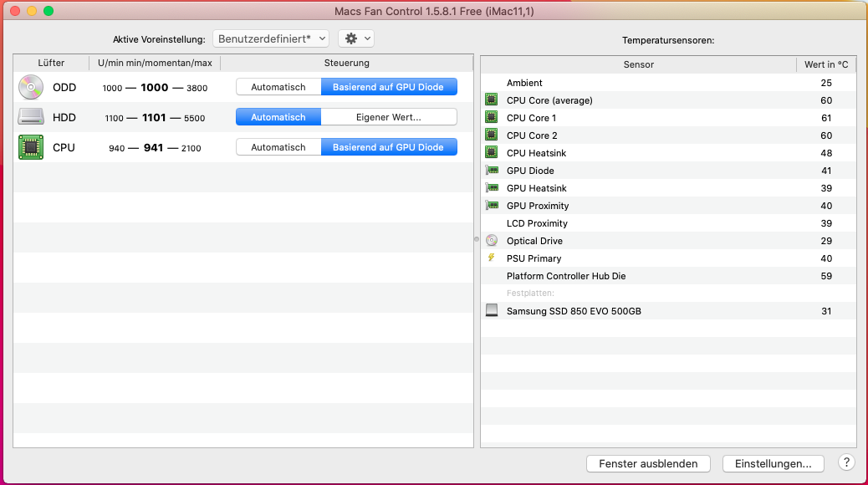The width and height of the screenshot is (868, 485).
Task: Click the panel splitter handle dot
Action: 477,239
